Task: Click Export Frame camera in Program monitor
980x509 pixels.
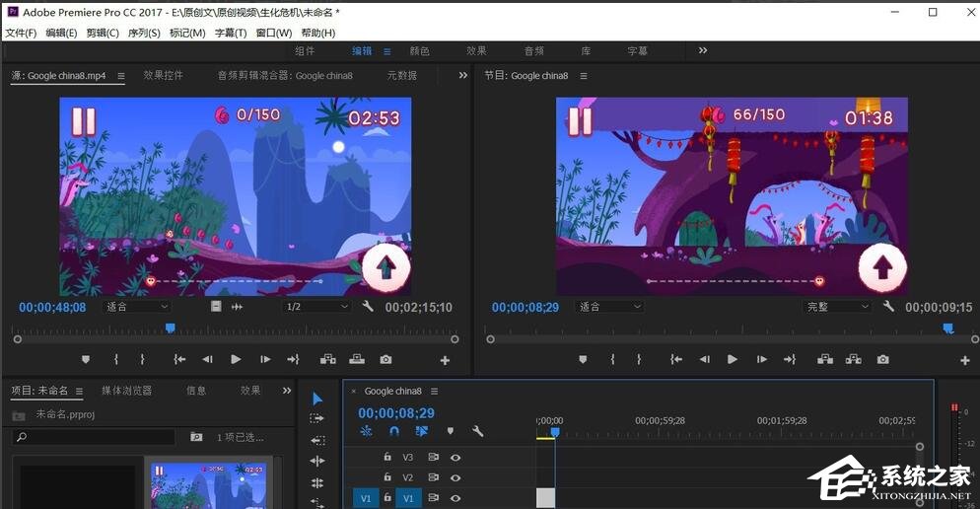Action: 883,360
